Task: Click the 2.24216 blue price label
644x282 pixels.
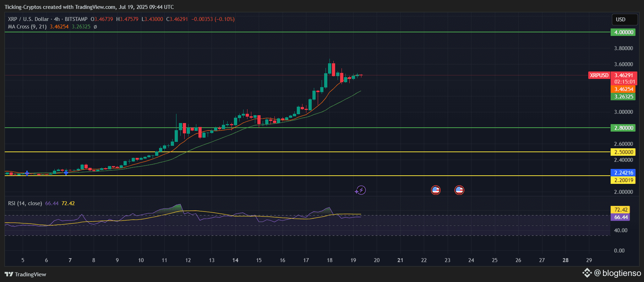Action: click(623, 173)
